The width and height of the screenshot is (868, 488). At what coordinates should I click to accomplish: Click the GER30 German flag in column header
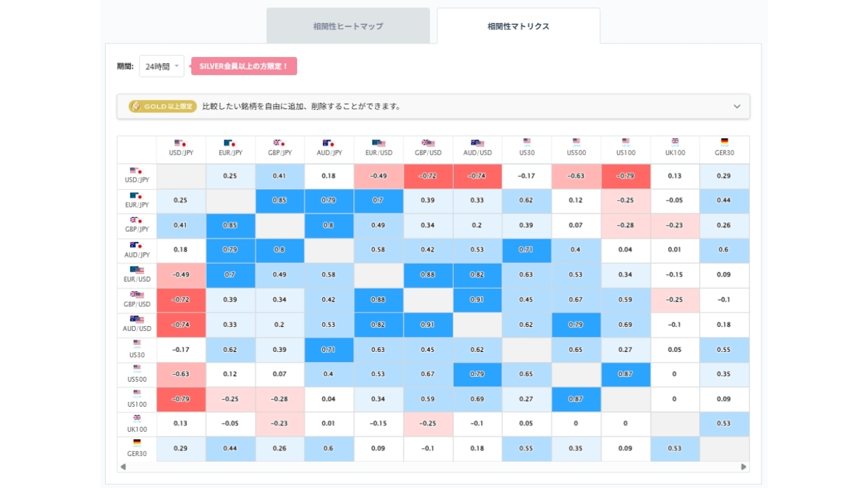pyautogui.click(x=724, y=142)
